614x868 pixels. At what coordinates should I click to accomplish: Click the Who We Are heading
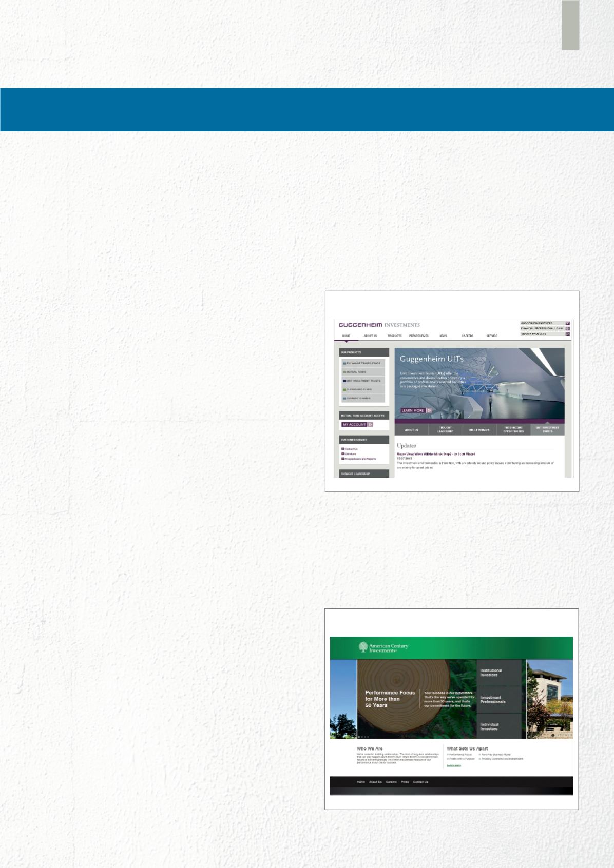(370, 749)
